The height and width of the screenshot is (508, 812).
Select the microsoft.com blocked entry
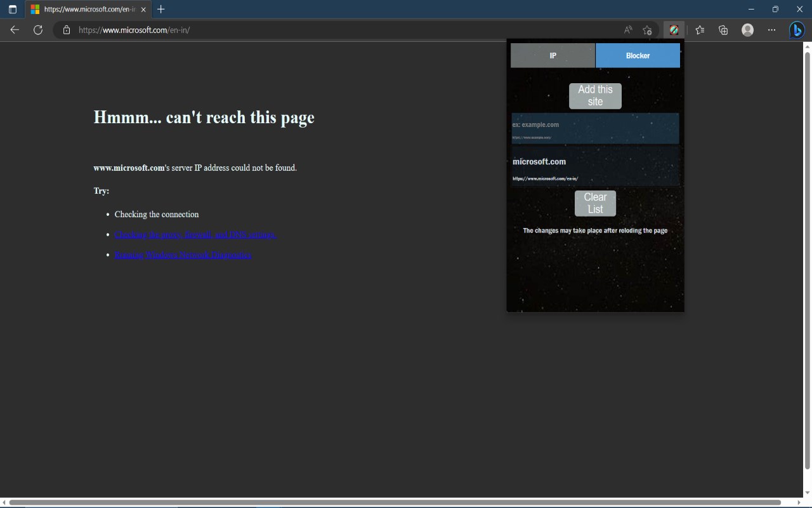pyautogui.click(x=595, y=166)
